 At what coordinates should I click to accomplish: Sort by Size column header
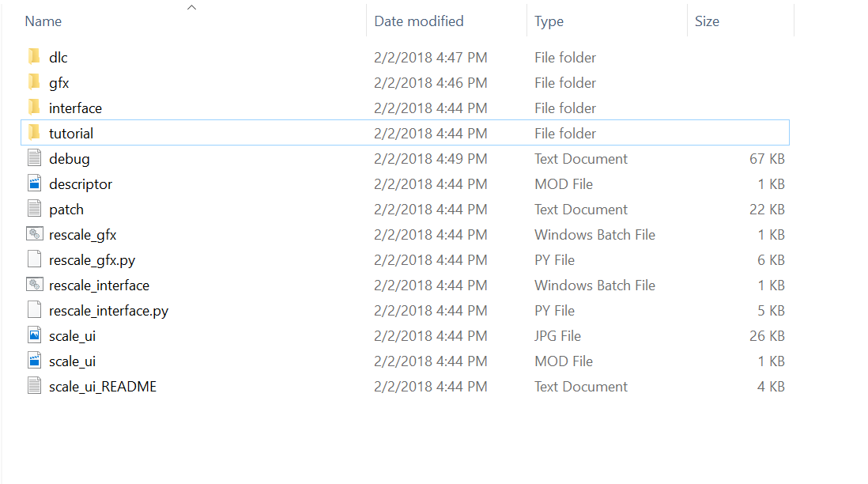[707, 21]
